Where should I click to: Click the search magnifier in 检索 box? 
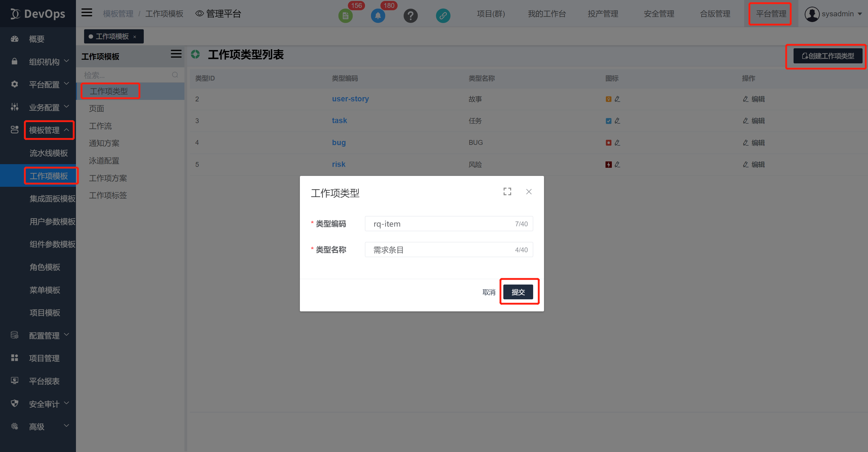point(175,75)
